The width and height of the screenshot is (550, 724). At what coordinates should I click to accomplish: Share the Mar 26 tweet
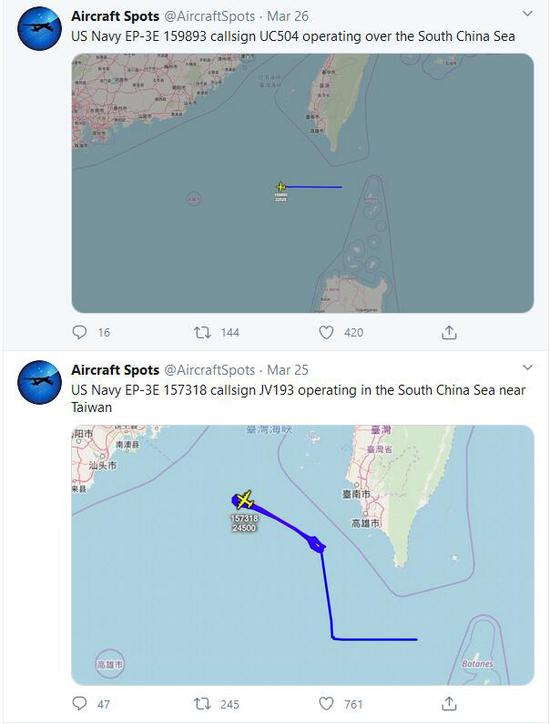click(449, 332)
